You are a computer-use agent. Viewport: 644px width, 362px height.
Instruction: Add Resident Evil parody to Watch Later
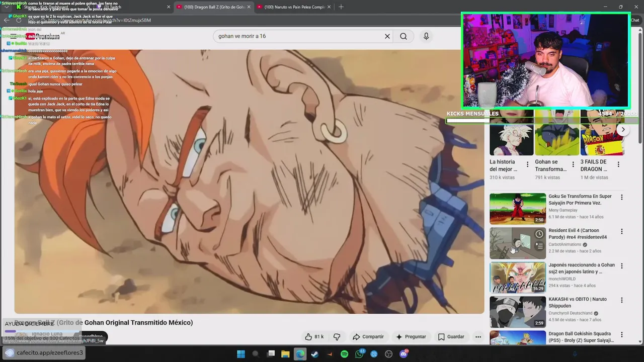pos(539,234)
